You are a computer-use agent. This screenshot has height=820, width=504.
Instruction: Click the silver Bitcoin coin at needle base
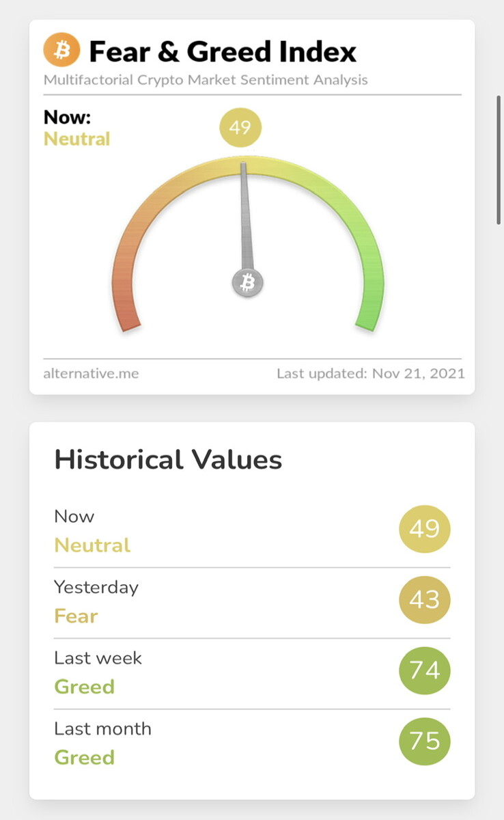pos(248,282)
